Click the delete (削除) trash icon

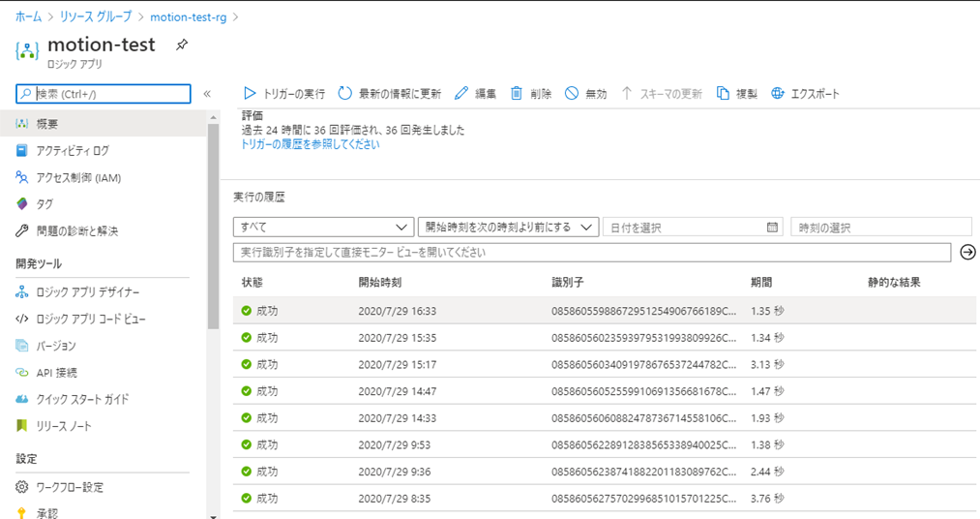pos(517,93)
